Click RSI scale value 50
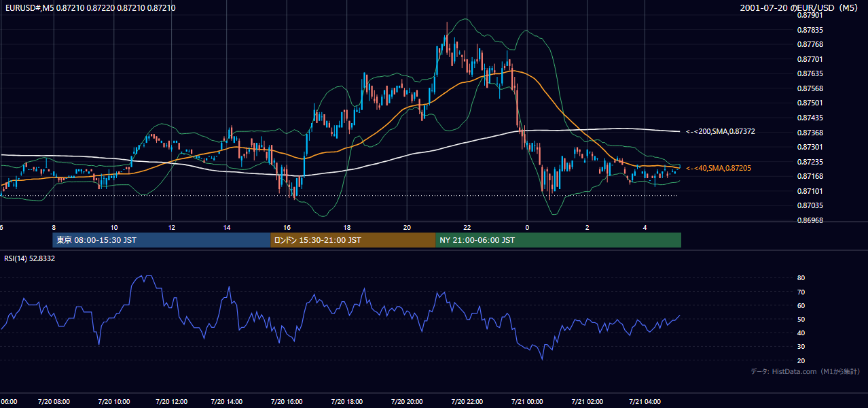This screenshot has width=868, height=408. tap(801, 319)
